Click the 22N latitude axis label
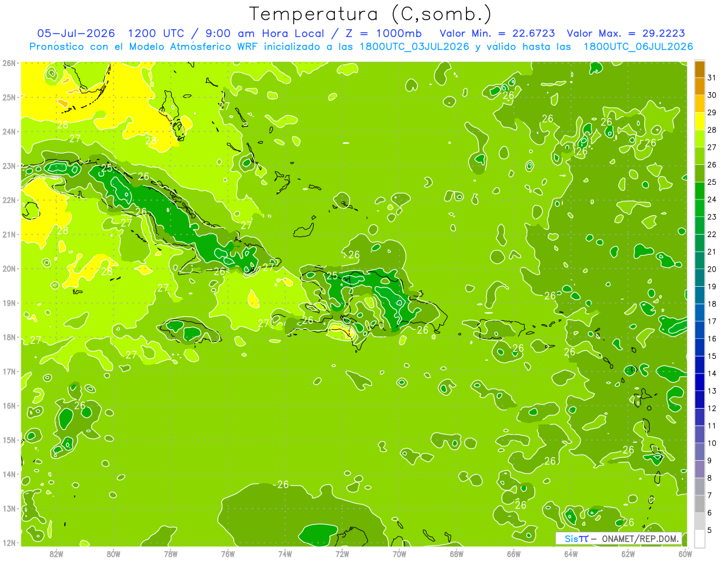Viewport: 728px width, 562px height. tap(8, 200)
